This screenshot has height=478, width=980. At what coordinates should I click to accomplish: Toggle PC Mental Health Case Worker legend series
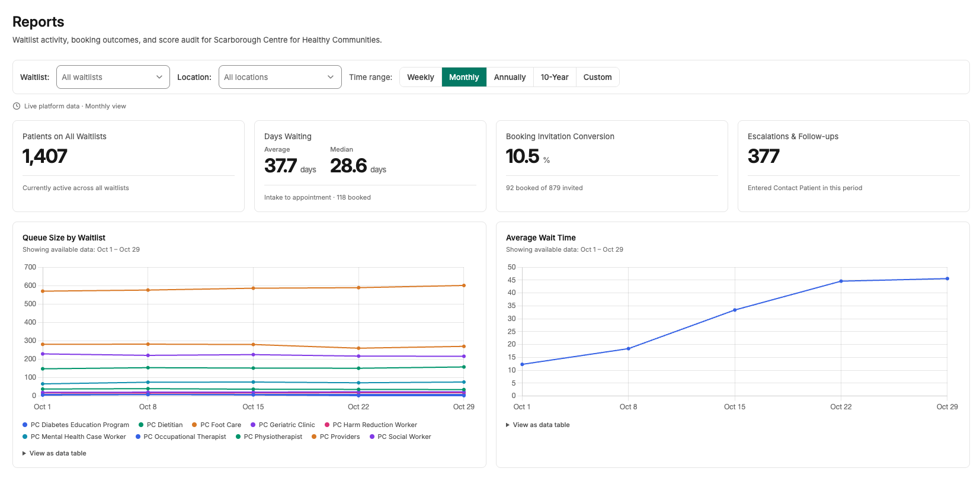[x=74, y=437]
